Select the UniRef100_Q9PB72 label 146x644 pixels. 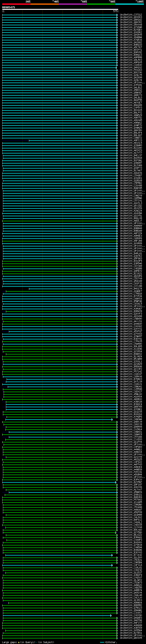pos(131,271)
